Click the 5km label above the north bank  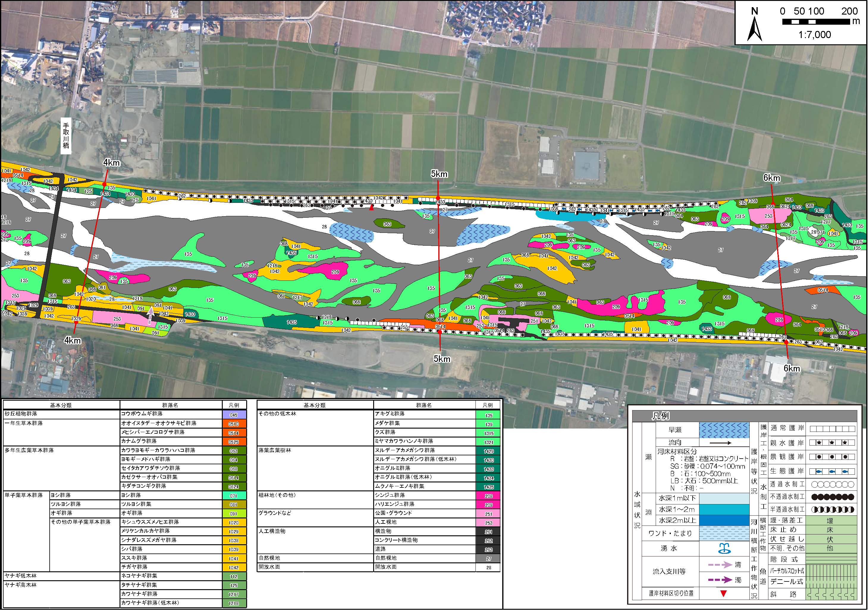439,174
